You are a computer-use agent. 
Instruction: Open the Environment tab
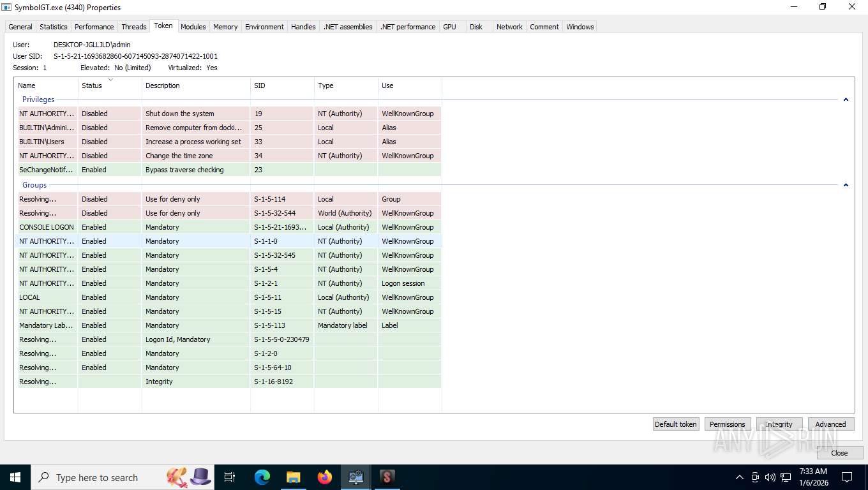coord(264,27)
